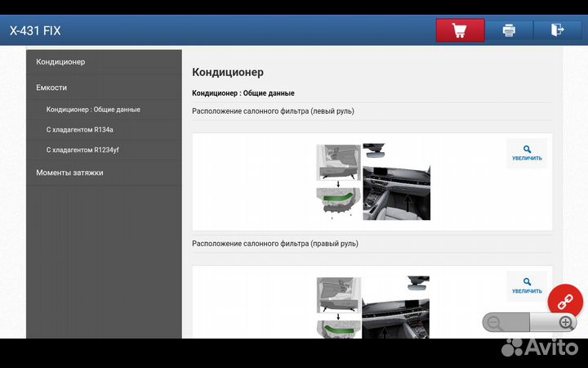Zoom in with the plus magnifier

[x=554, y=322]
